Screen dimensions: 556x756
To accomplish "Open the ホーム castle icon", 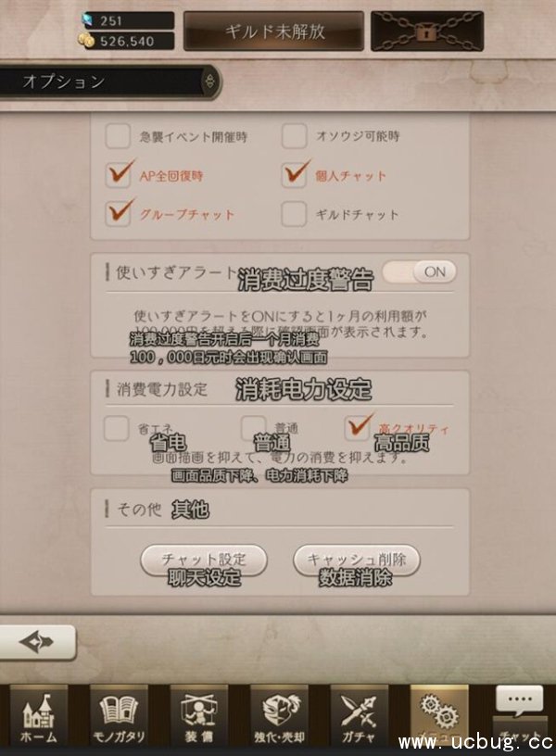I will tap(39, 716).
